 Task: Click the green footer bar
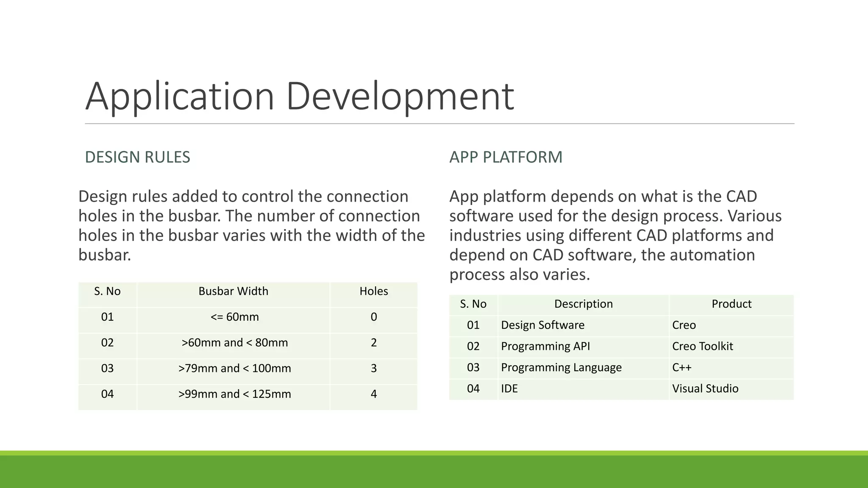click(x=434, y=470)
